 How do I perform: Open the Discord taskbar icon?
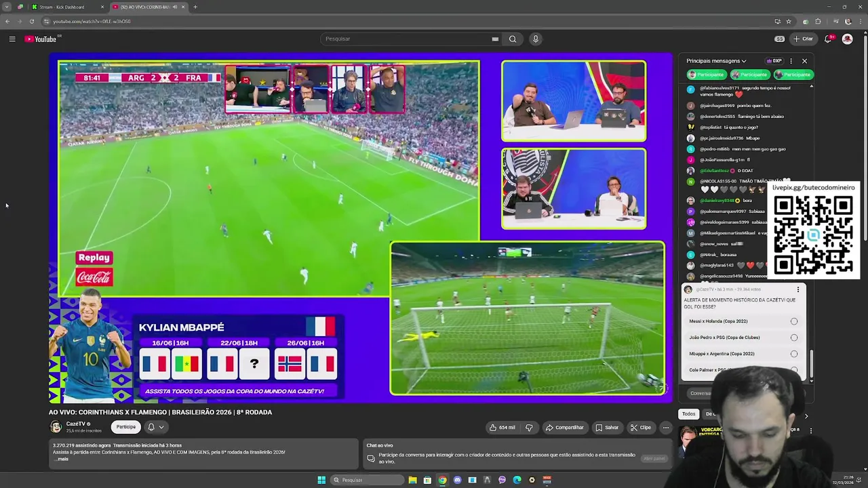click(457, 480)
